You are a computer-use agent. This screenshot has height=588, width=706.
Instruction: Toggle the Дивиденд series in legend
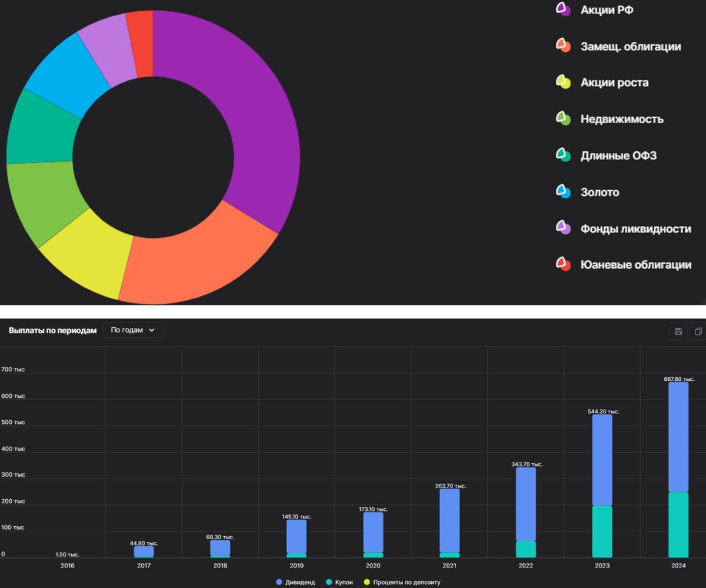295,582
